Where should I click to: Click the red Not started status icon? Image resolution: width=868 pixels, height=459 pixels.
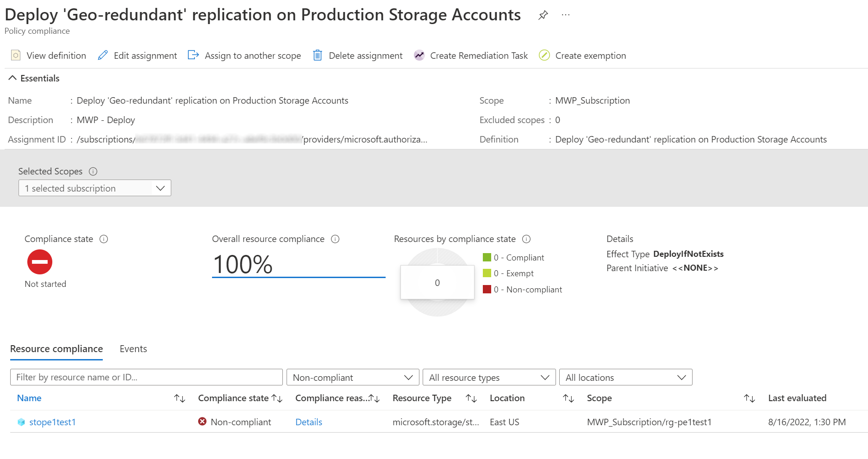pos(40,262)
